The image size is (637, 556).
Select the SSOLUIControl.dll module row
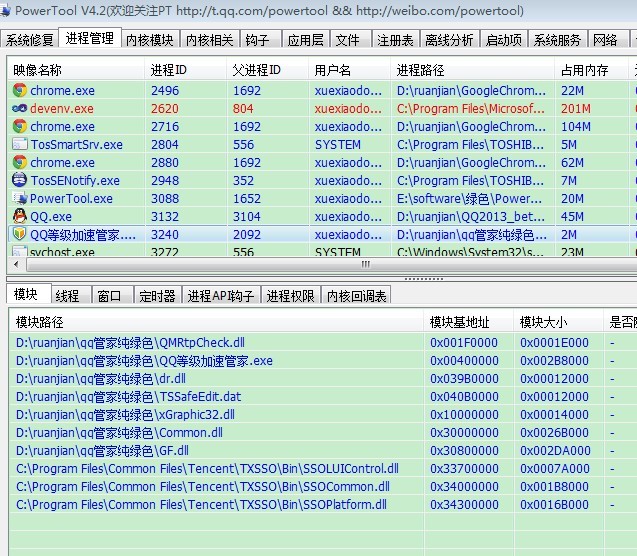coord(323,468)
